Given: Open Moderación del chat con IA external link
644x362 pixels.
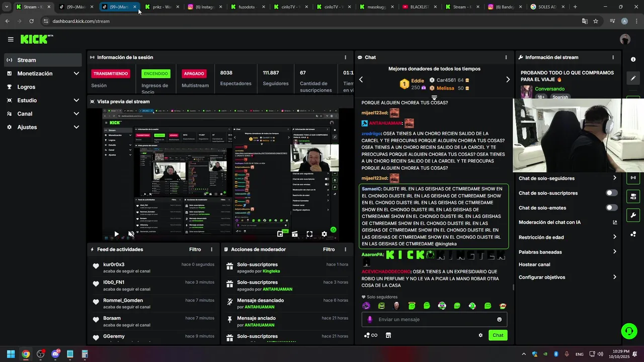Looking at the screenshot, I should [x=615, y=222].
